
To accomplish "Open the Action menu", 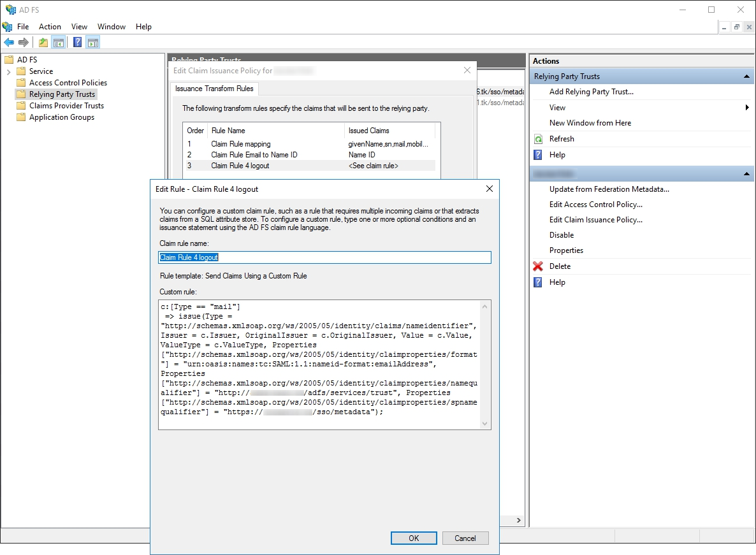I will [x=50, y=27].
